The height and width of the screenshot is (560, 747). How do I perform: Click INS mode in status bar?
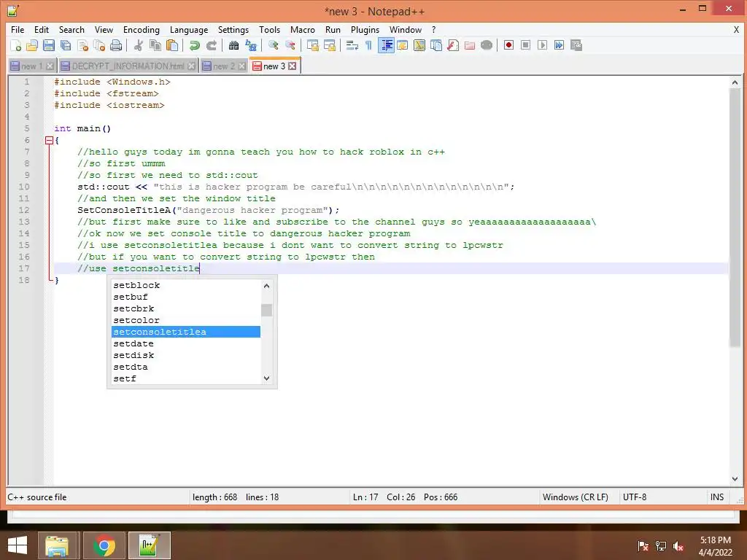(717, 497)
